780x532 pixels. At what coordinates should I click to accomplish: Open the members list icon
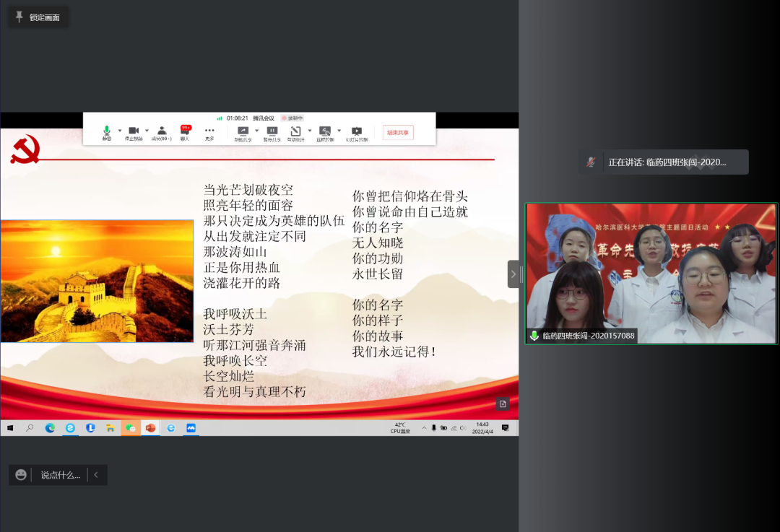point(162,131)
